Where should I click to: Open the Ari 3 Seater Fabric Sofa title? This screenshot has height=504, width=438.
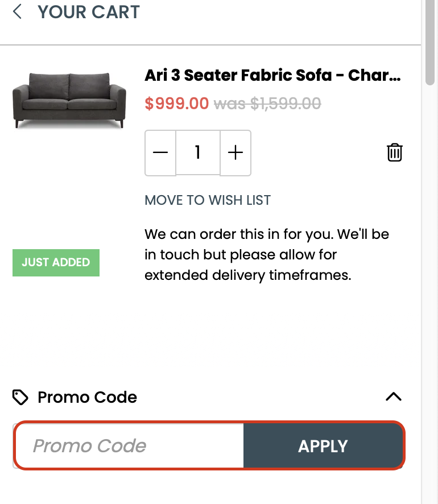click(x=273, y=75)
